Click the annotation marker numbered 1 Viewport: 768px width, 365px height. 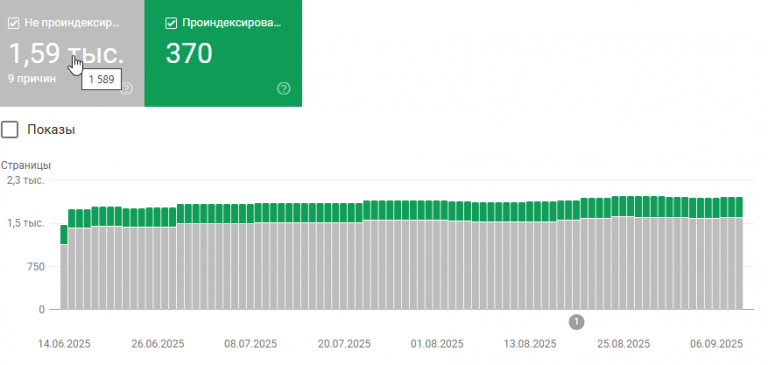[576, 322]
